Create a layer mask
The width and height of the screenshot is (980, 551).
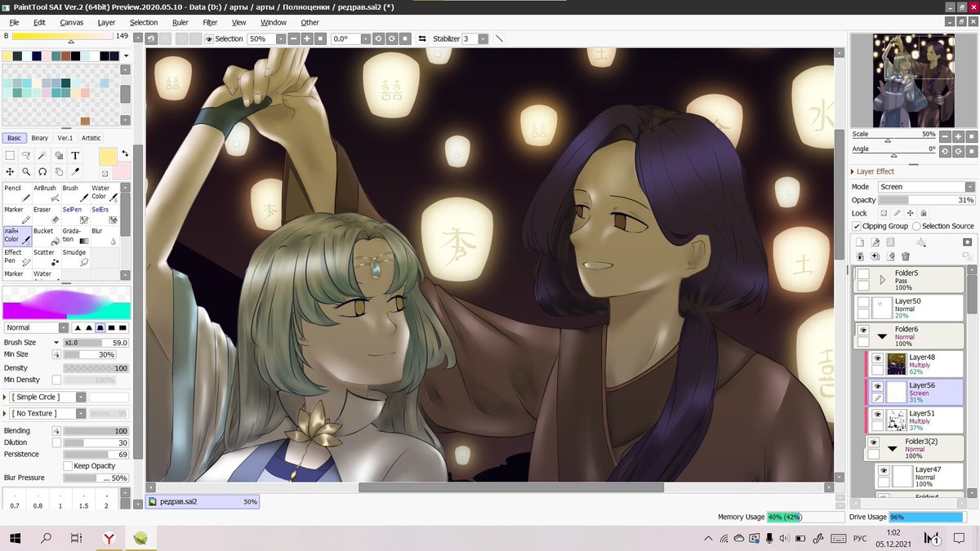click(968, 242)
